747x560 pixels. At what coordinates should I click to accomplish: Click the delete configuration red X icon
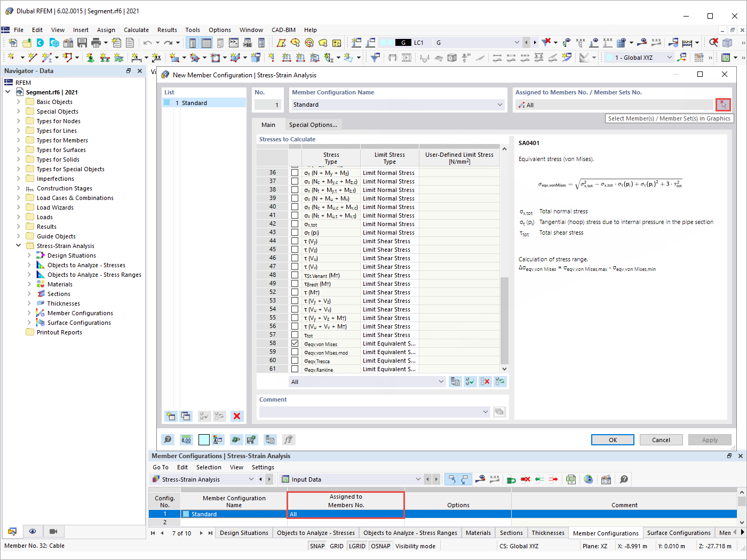pyautogui.click(x=237, y=416)
